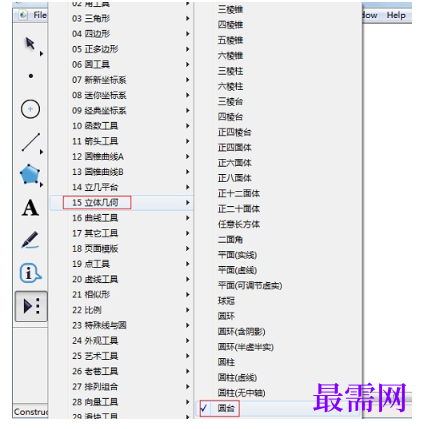Screen dimensions: 425x429
Task: Expand the 09 经典坐标系 submenu arrow
Action: 188,111
